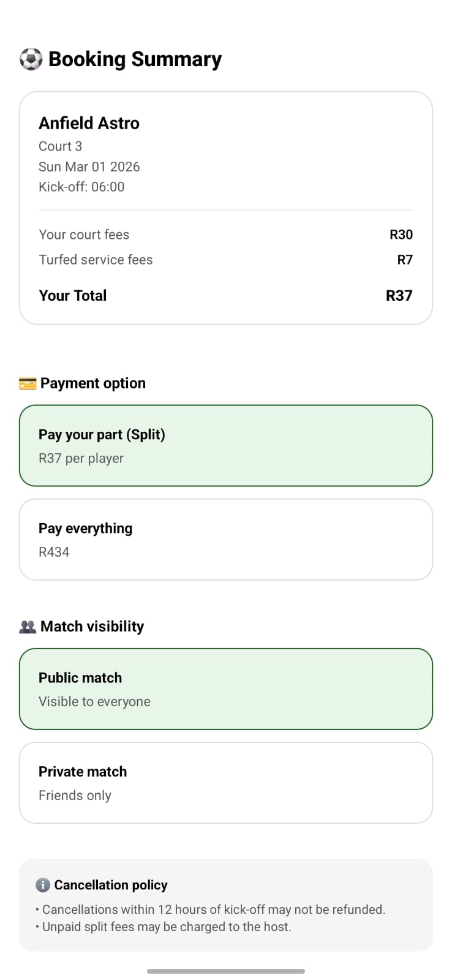Tap the 12 hours cancellation refund notice
This screenshot has width=452, height=980.
coord(213,910)
